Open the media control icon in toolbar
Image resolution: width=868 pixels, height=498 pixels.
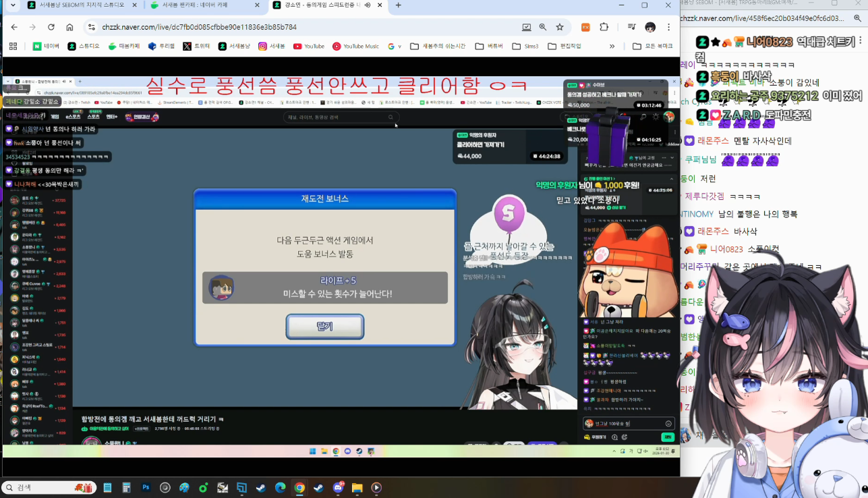pyautogui.click(x=631, y=27)
